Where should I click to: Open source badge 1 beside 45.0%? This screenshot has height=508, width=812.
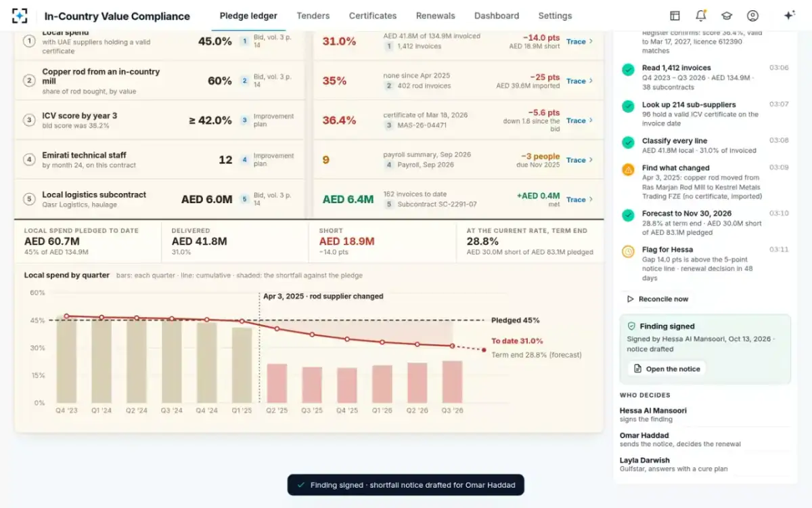tap(245, 41)
